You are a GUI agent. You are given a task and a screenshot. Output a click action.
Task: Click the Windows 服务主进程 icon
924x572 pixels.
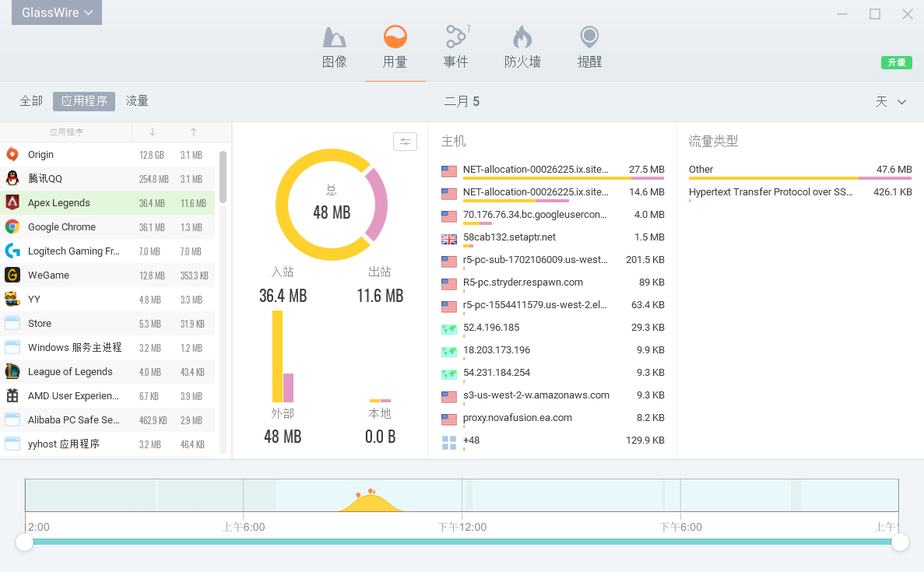[x=12, y=348]
